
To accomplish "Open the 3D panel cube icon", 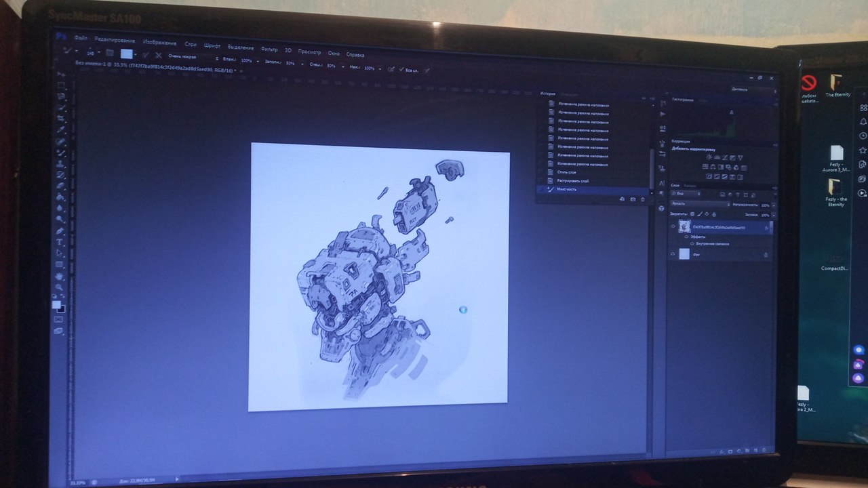I will click(x=662, y=208).
